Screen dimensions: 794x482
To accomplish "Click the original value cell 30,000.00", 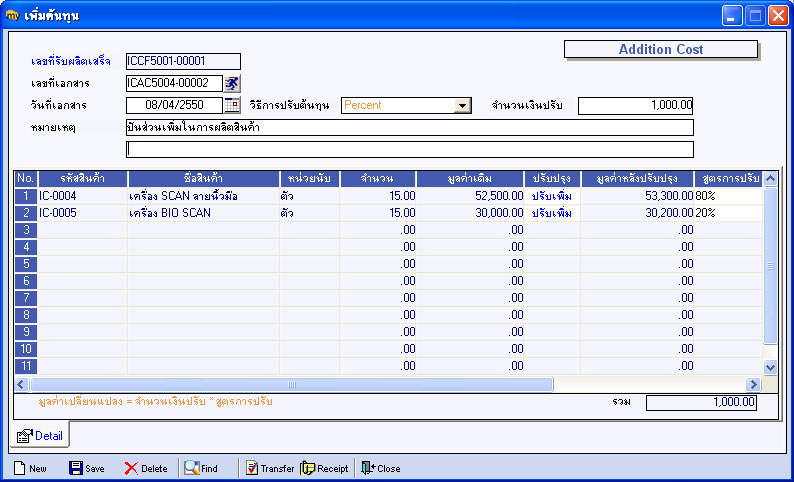I will [x=470, y=213].
